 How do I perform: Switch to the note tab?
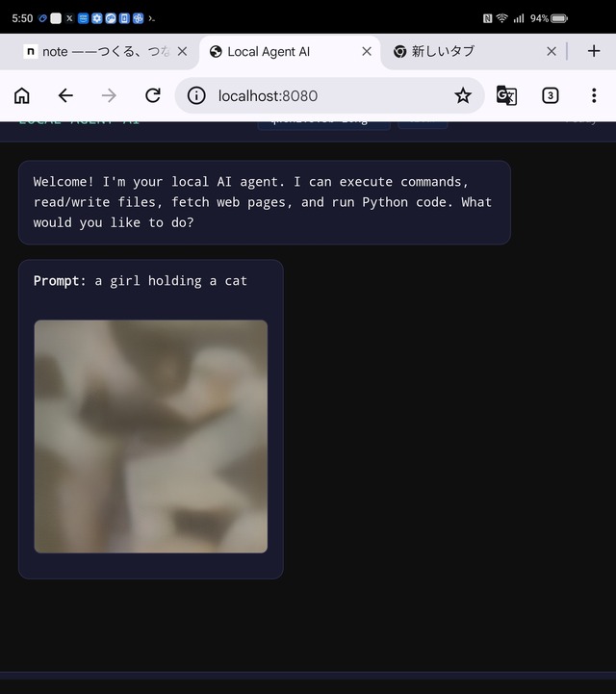[x=96, y=52]
